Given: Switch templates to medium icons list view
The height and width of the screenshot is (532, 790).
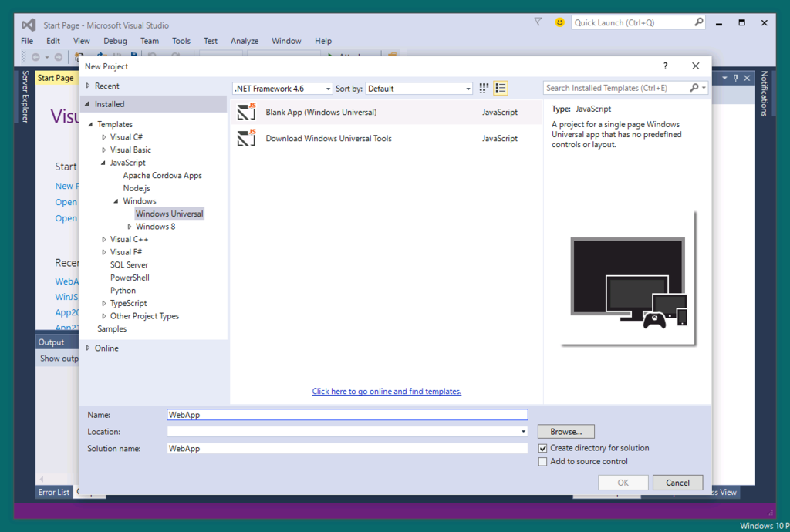Looking at the screenshot, I should (500, 88).
